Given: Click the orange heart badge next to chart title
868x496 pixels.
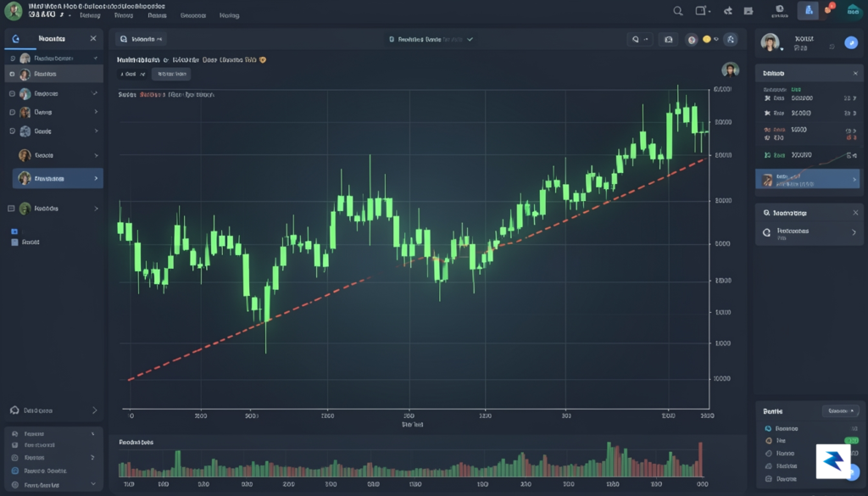Looking at the screenshot, I should (x=263, y=60).
